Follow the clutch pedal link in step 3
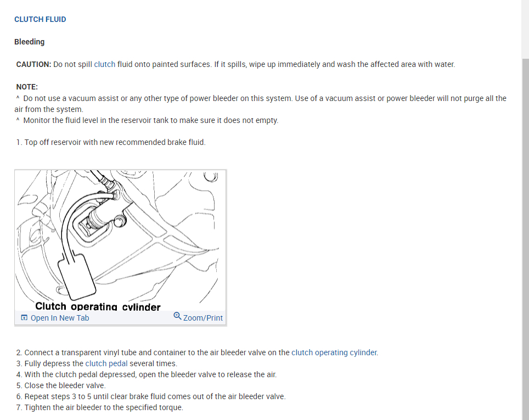The width and height of the screenshot is (529, 420). (106, 363)
